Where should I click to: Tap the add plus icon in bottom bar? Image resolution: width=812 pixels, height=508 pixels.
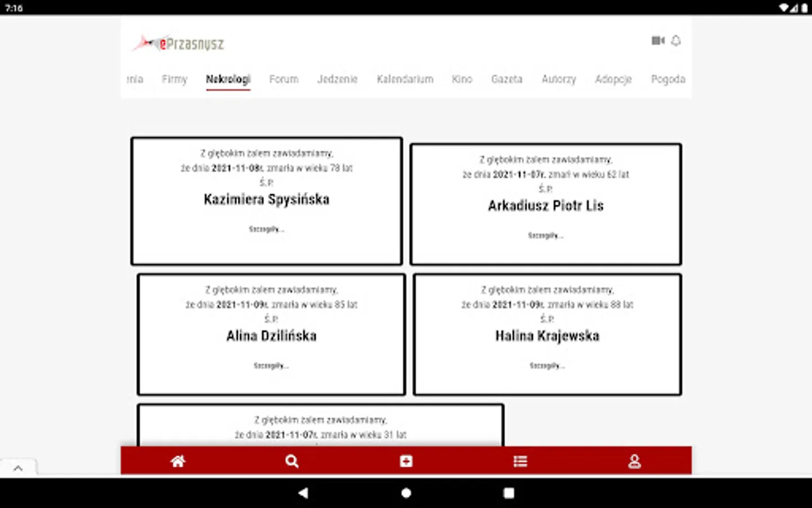click(406, 461)
